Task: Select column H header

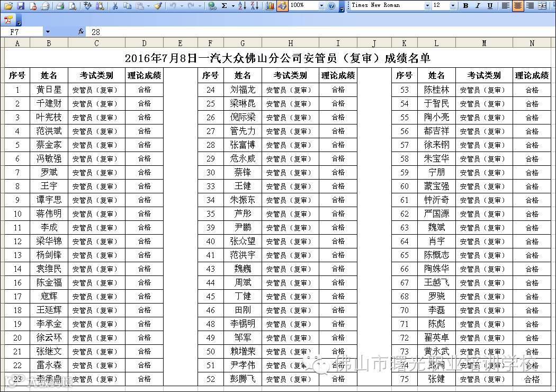Action: pos(290,43)
